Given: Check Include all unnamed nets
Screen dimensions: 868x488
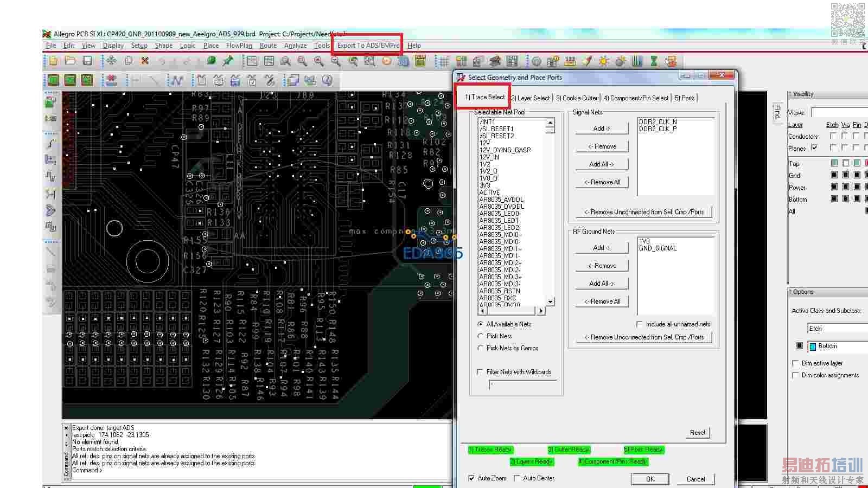Looking at the screenshot, I should [x=639, y=324].
